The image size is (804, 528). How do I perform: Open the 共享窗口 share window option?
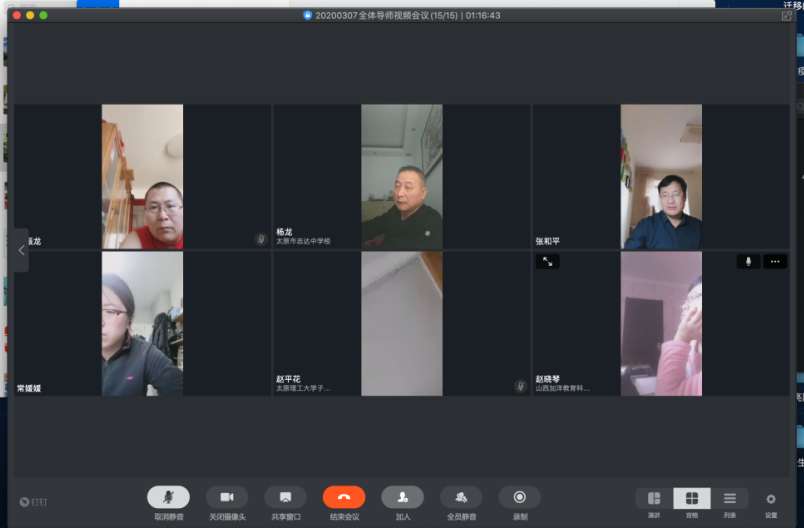click(285, 497)
